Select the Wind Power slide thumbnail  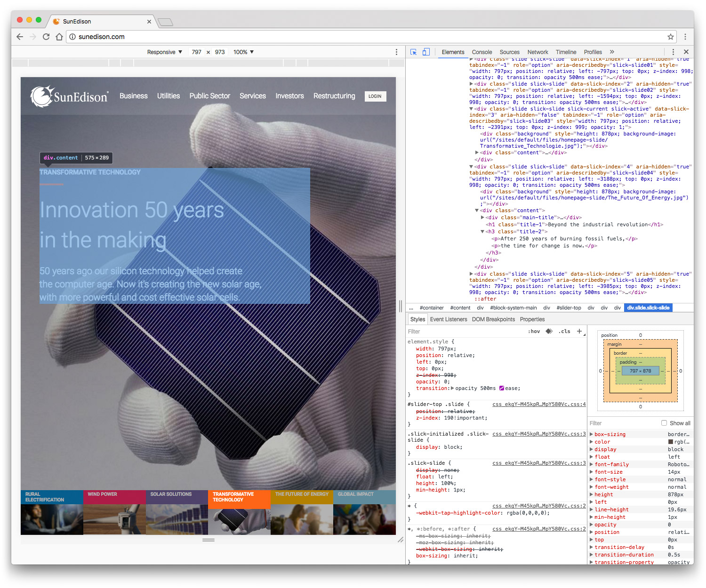click(114, 513)
